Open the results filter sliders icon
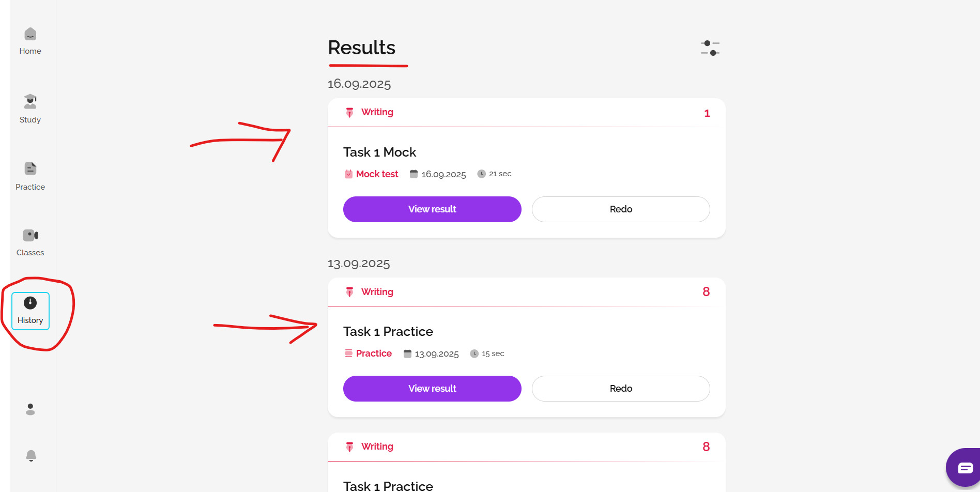This screenshot has width=980, height=492. (710, 48)
